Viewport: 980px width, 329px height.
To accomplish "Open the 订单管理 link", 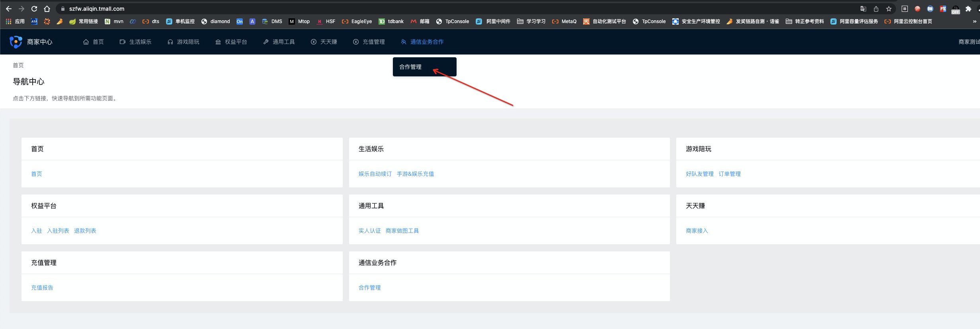I will pyautogui.click(x=730, y=174).
